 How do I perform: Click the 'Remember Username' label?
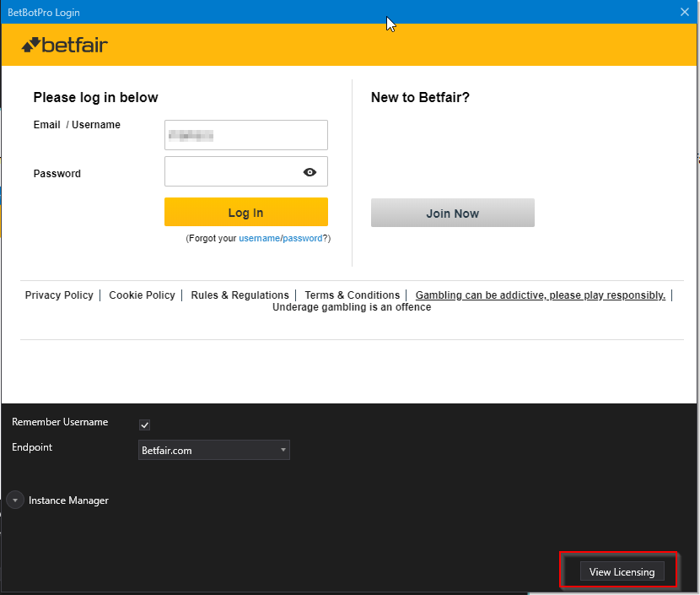click(x=60, y=422)
